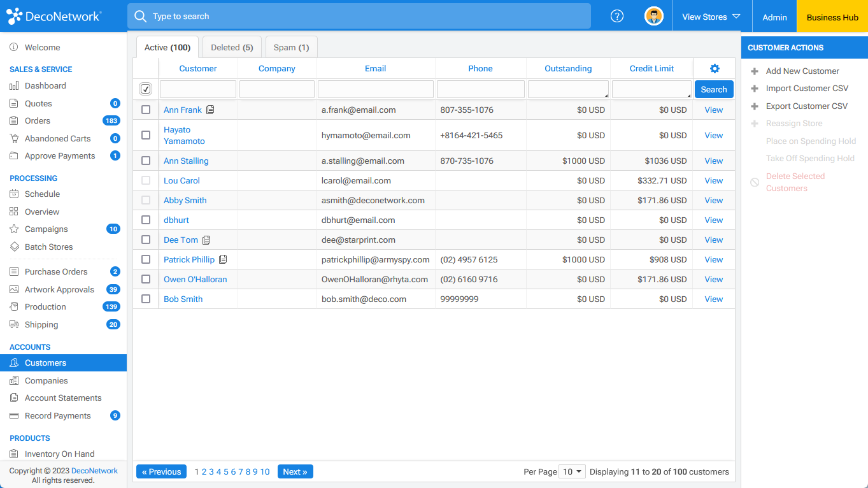The image size is (868, 488).
Task: Go to the Next page
Action: coord(295,471)
